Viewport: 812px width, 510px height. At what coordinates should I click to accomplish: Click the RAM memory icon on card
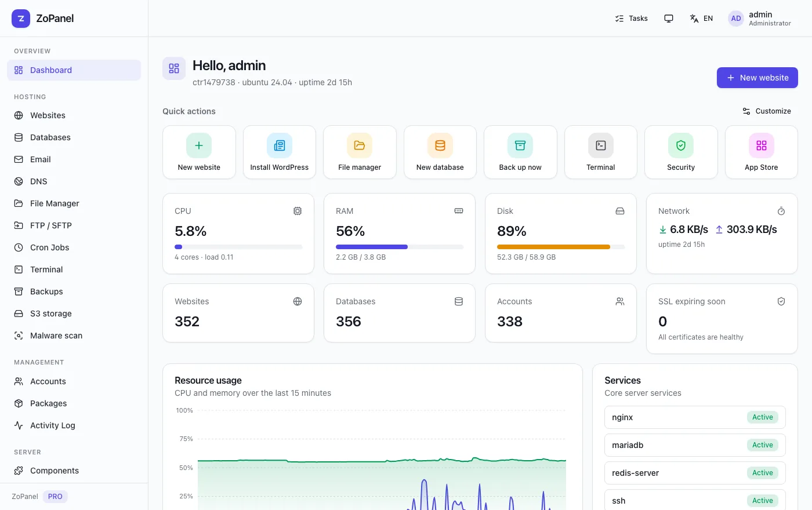coord(459,211)
